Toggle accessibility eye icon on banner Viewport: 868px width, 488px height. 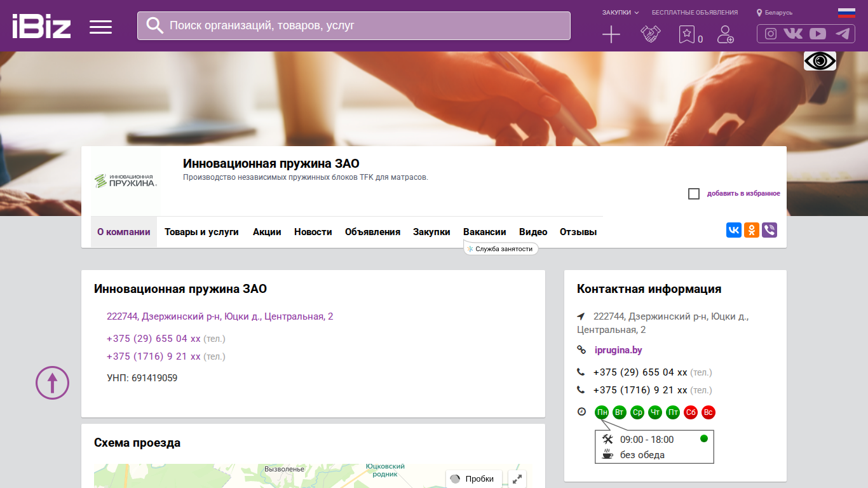[x=820, y=61]
